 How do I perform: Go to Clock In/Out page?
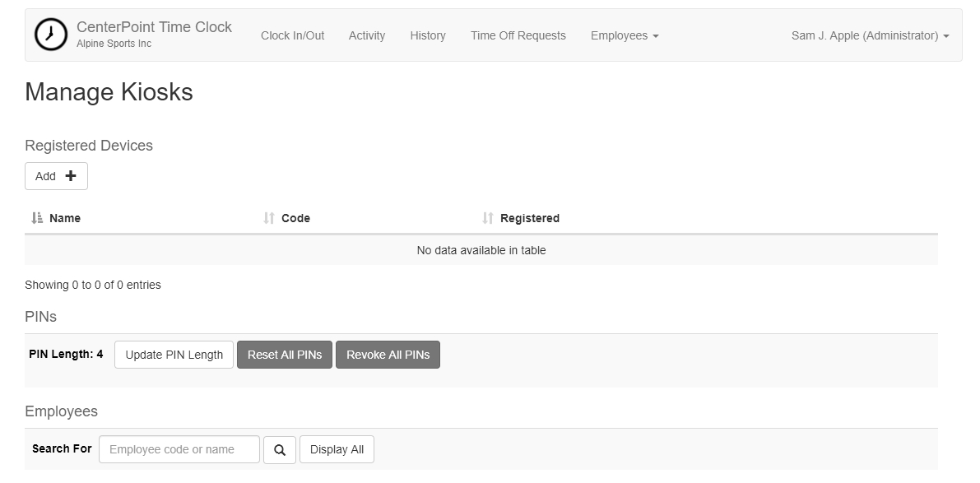coord(292,35)
